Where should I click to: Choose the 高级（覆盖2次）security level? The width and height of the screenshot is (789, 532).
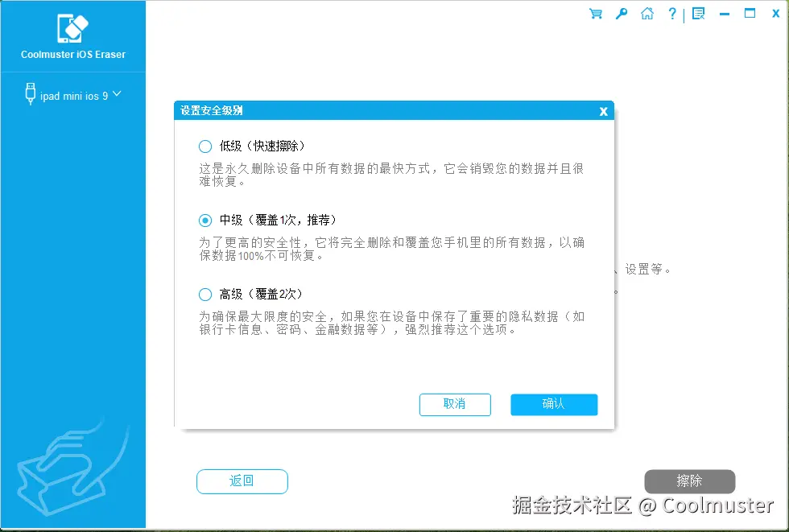205,294
